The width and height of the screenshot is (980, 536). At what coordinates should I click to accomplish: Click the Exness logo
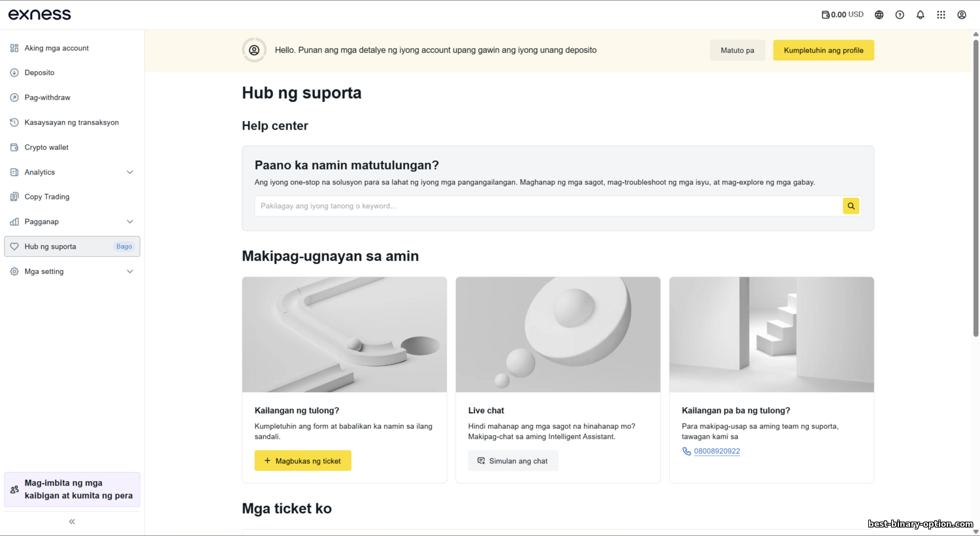point(40,14)
